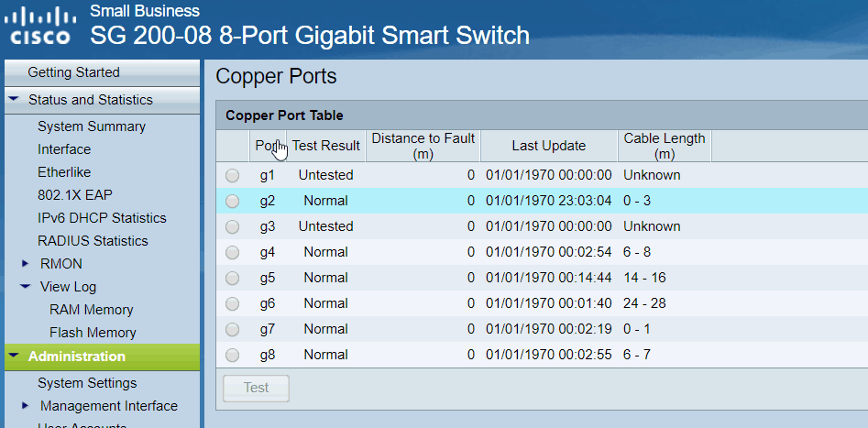The width and height of the screenshot is (868, 428).
Task: Open System Settings under Administration
Action: click(87, 383)
